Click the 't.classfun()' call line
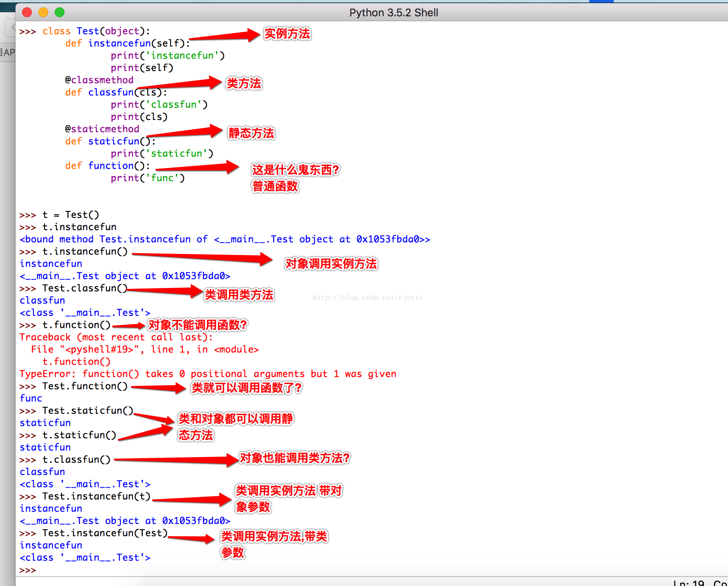Viewport: 728px width, 586px height. 76,459
